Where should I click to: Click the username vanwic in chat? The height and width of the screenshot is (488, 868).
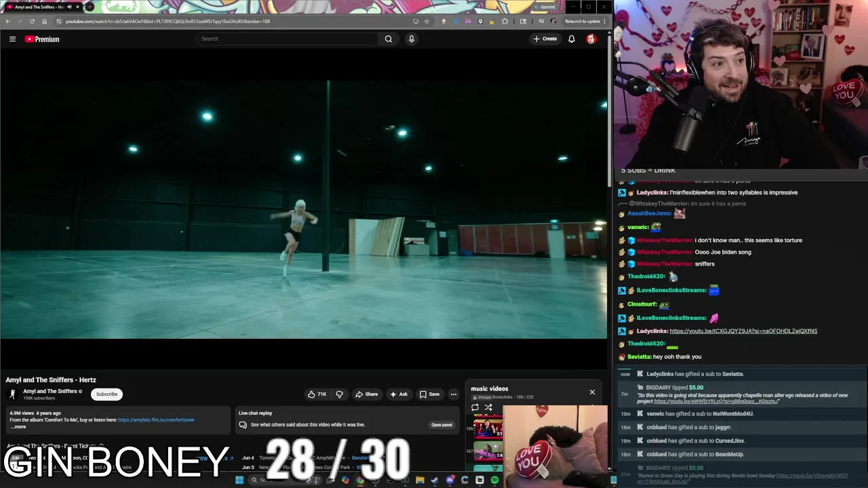click(637, 227)
